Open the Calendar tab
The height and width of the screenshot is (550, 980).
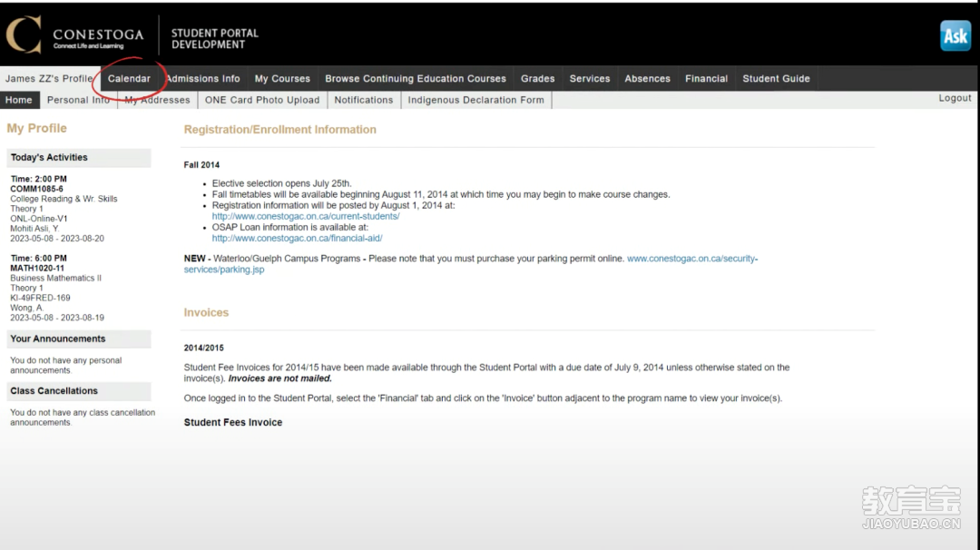(129, 79)
